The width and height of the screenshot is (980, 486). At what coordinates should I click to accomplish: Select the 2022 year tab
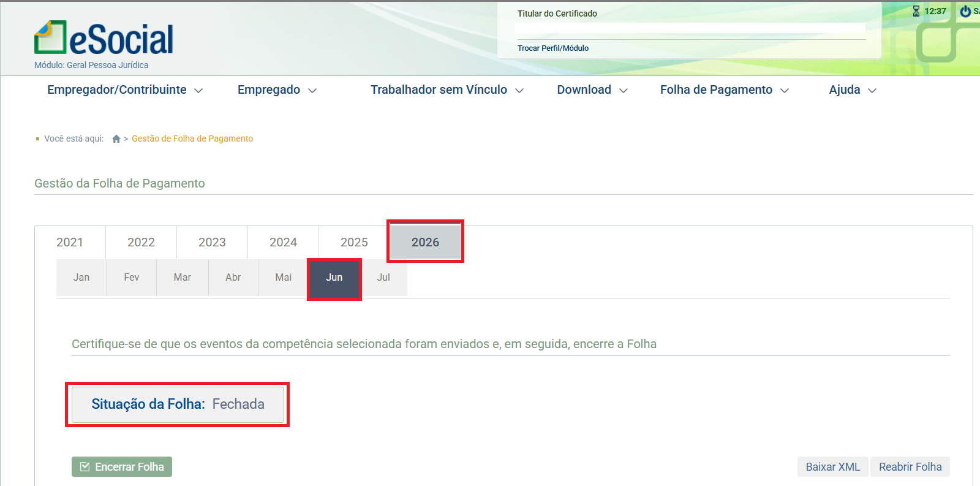(141, 242)
